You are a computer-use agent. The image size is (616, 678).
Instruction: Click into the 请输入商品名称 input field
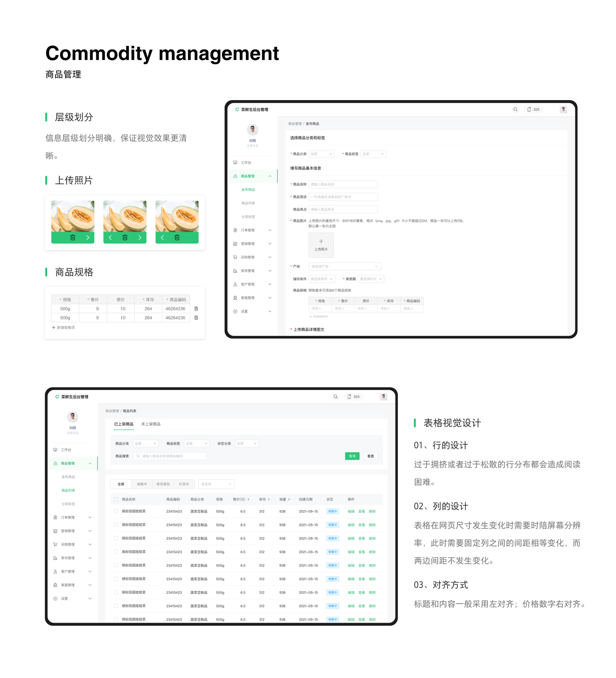[343, 184]
